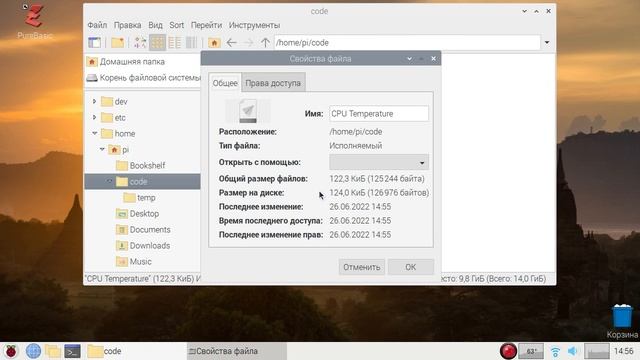Open the Sort menu
The height and width of the screenshot is (360, 640).
177,25
